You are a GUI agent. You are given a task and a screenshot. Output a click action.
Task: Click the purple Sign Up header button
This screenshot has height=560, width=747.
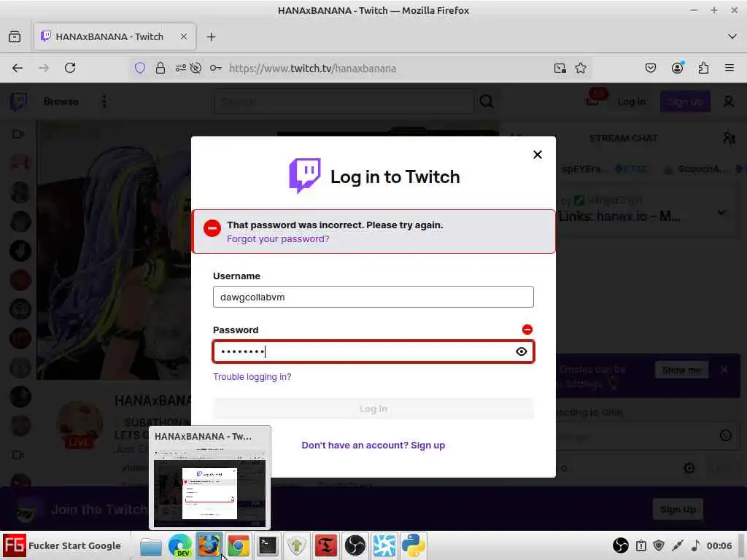685,101
